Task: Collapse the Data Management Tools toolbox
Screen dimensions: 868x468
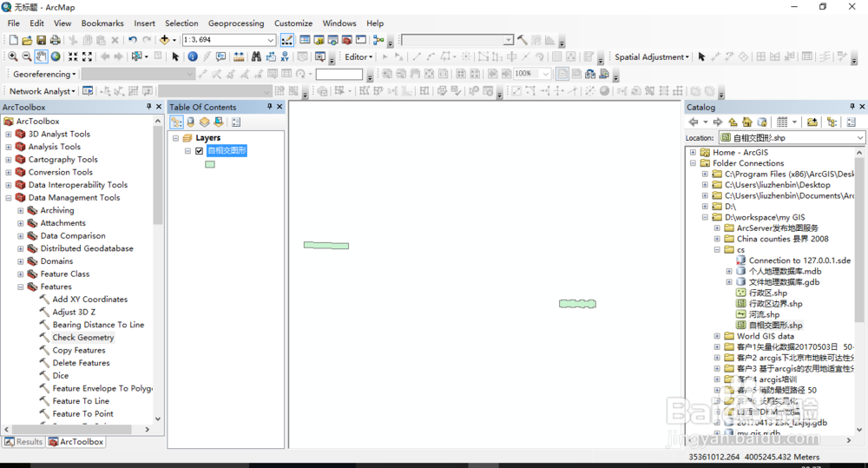Action: (x=9, y=198)
